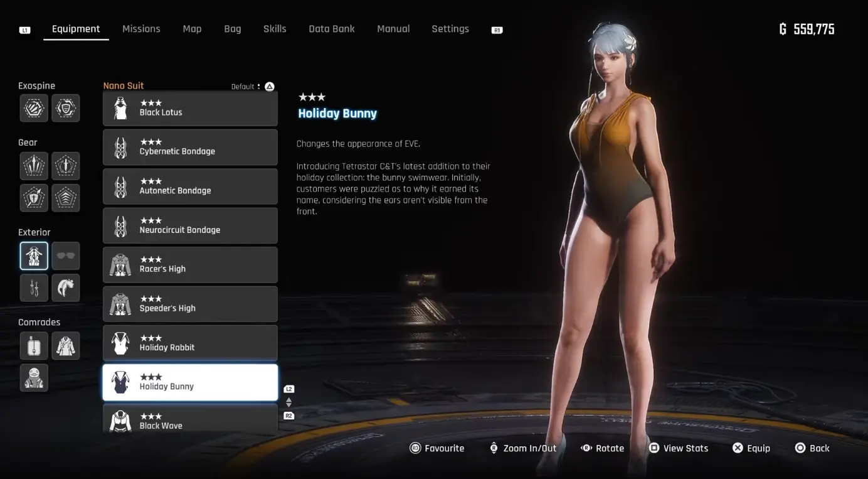Open the Settings tab
Viewport: 868px width, 479px height.
(x=450, y=29)
